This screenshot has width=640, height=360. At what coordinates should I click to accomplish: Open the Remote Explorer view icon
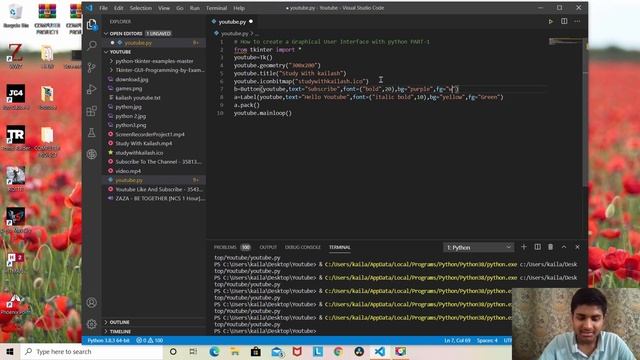click(92, 154)
